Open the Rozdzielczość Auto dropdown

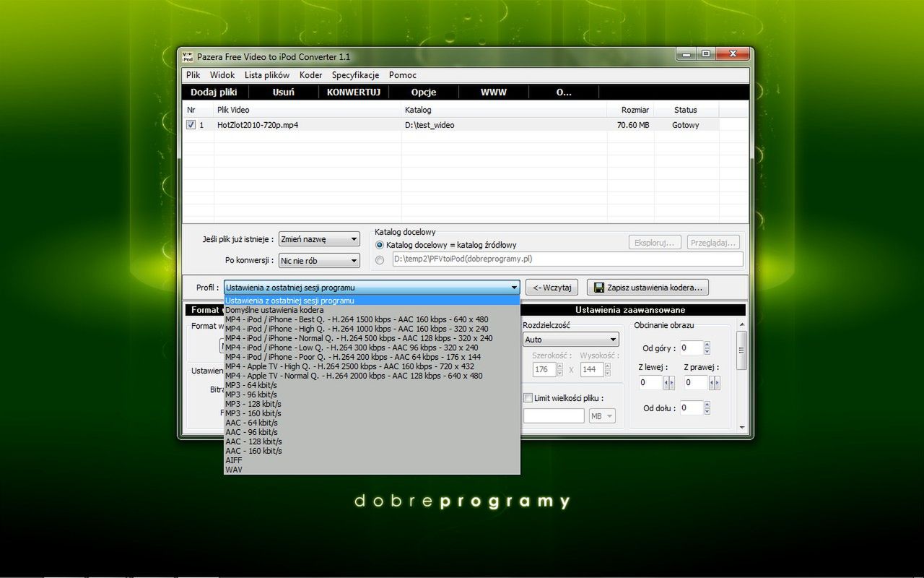pyautogui.click(x=570, y=340)
